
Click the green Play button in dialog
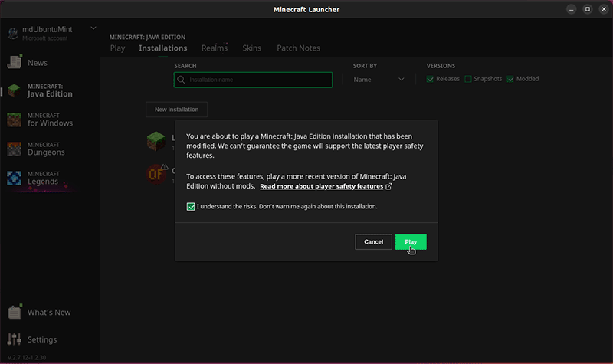tap(411, 241)
